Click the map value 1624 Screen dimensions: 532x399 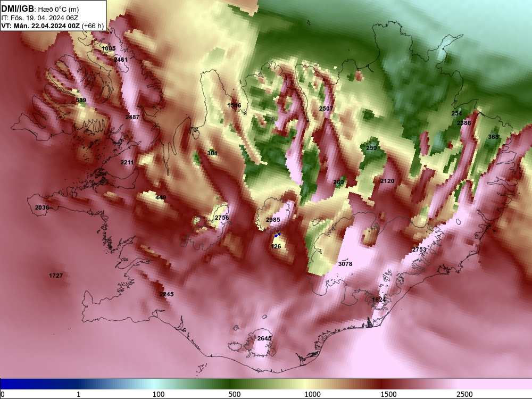tap(379, 300)
